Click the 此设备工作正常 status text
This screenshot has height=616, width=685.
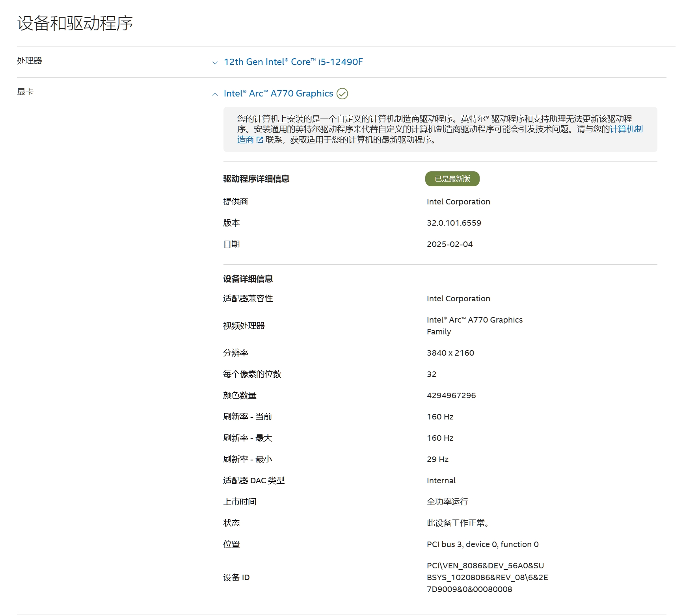[458, 523]
